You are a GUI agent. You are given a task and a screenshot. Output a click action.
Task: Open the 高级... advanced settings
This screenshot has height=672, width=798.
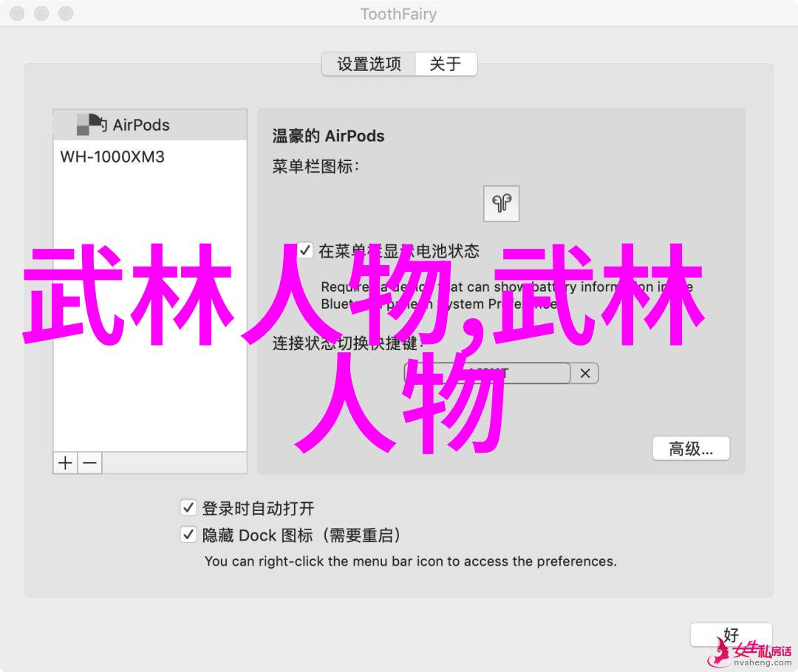point(691,449)
